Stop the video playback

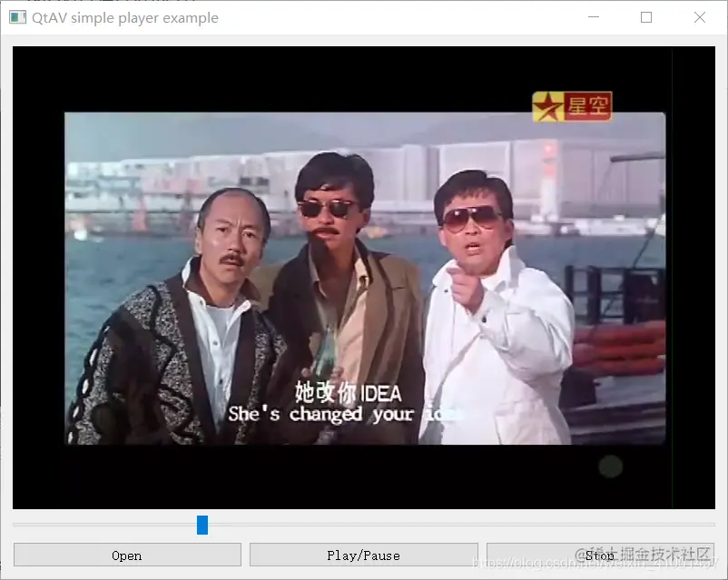pyautogui.click(x=600, y=555)
